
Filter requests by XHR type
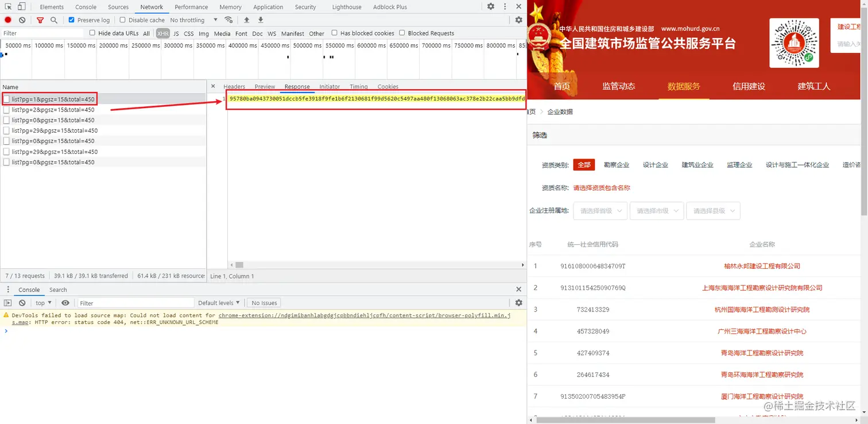162,33
